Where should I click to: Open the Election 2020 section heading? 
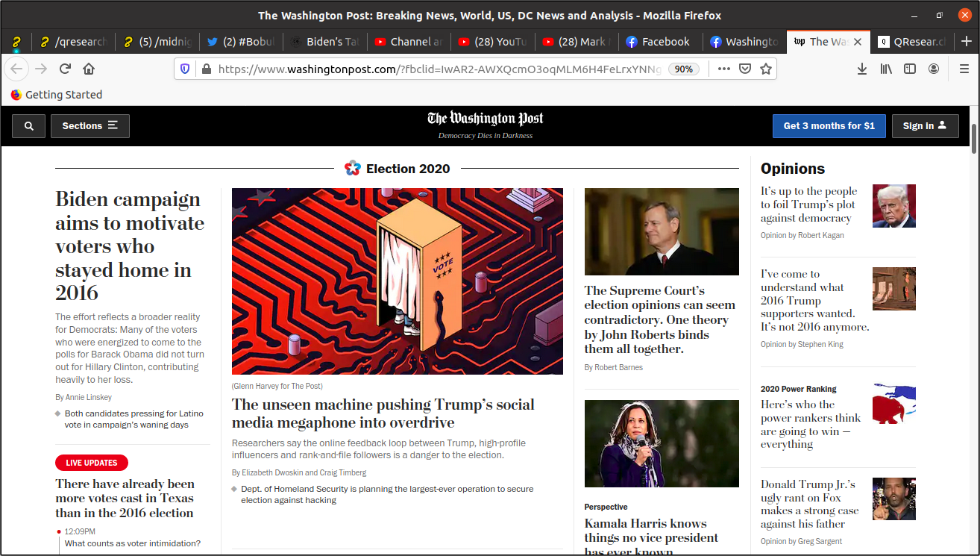tap(408, 169)
